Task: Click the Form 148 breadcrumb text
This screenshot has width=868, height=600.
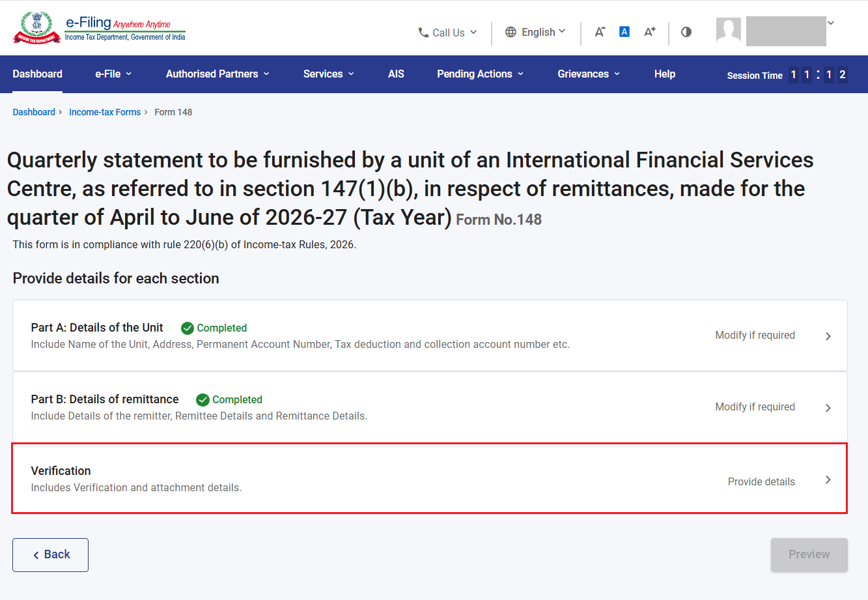Action: point(173,112)
